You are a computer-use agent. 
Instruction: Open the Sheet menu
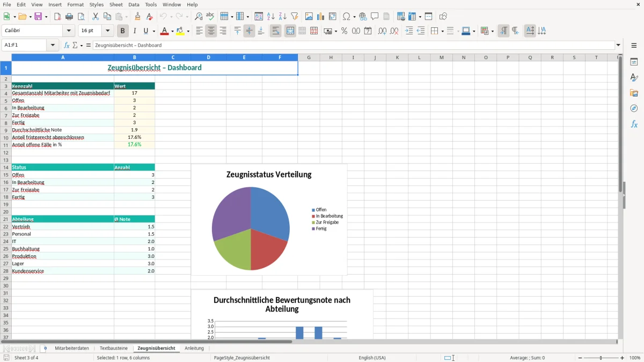[x=116, y=4]
